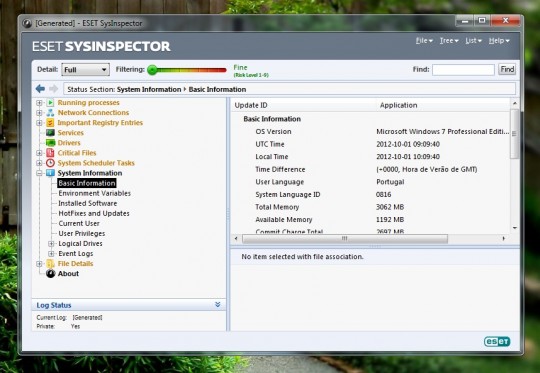Collapse the System Information node

click(x=39, y=173)
